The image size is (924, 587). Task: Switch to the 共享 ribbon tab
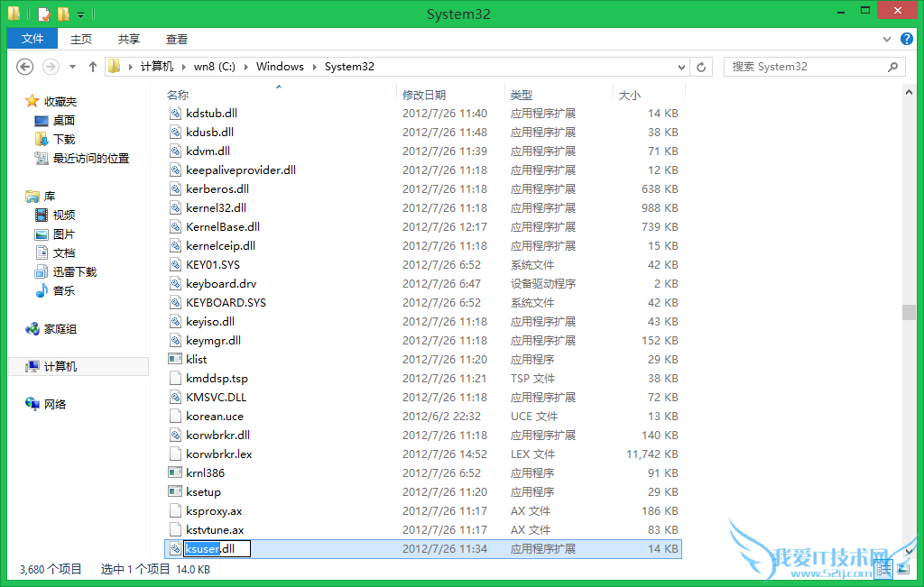[x=128, y=39]
